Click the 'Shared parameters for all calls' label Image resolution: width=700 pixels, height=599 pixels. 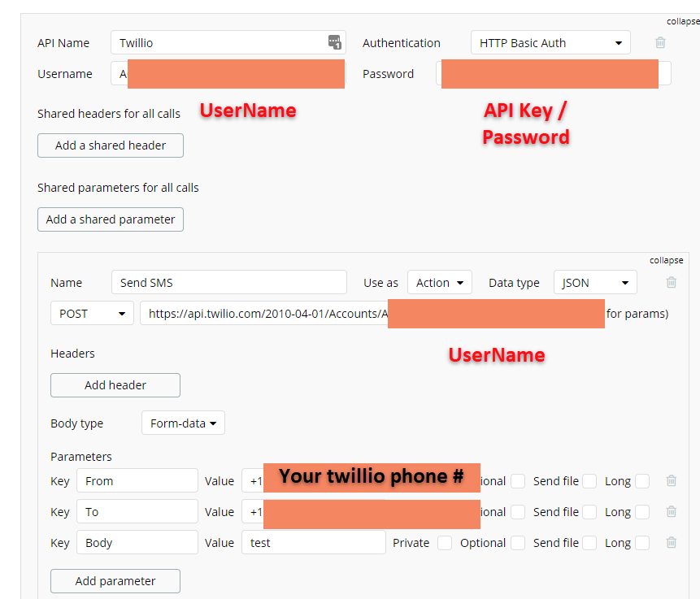(118, 188)
